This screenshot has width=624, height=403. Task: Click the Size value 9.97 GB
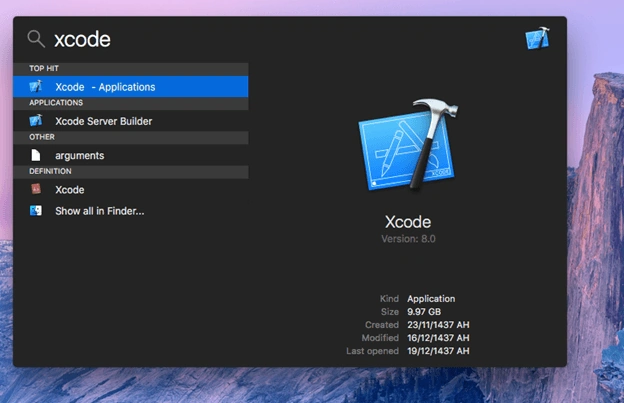pyautogui.click(x=424, y=312)
